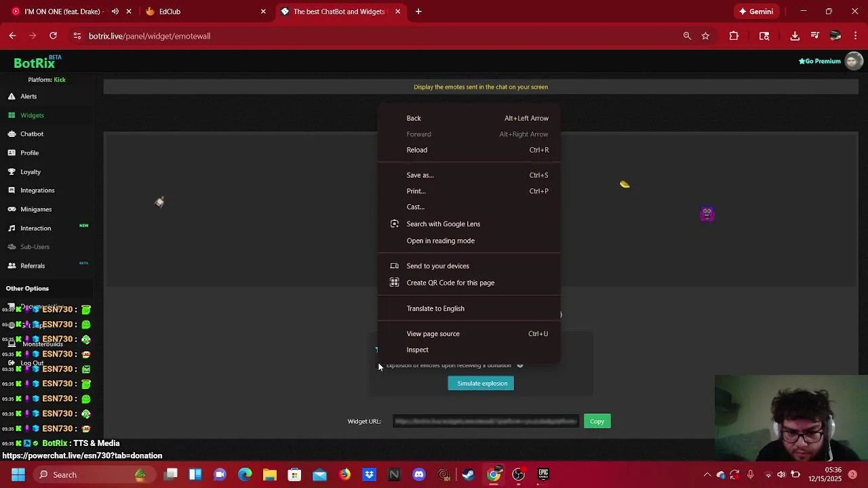Open the Sub-Users sidebar link
The image size is (868, 488).
[35, 247]
